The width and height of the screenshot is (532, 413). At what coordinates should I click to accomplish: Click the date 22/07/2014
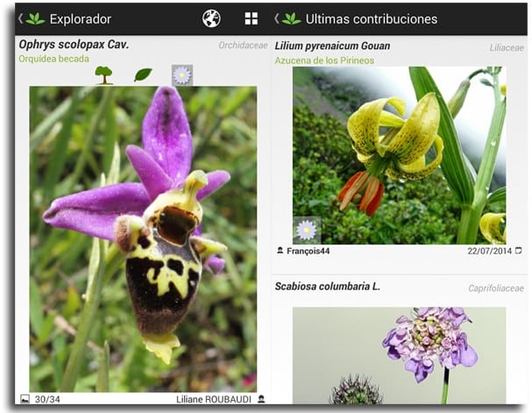pos(489,251)
